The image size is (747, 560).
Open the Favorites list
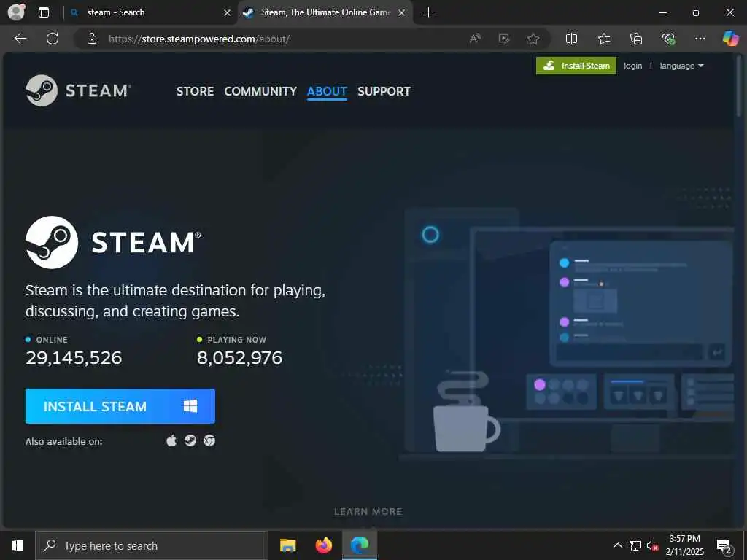pos(604,39)
